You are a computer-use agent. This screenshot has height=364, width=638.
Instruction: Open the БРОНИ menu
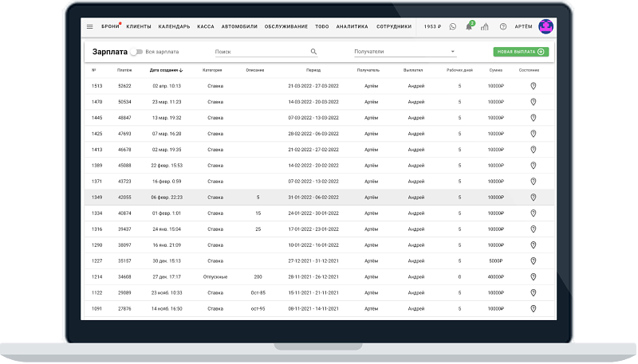(x=110, y=27)
